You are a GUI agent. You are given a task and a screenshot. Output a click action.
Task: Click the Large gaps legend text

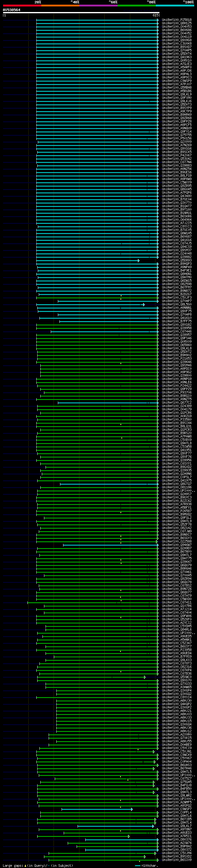click(x=38, y=866)
